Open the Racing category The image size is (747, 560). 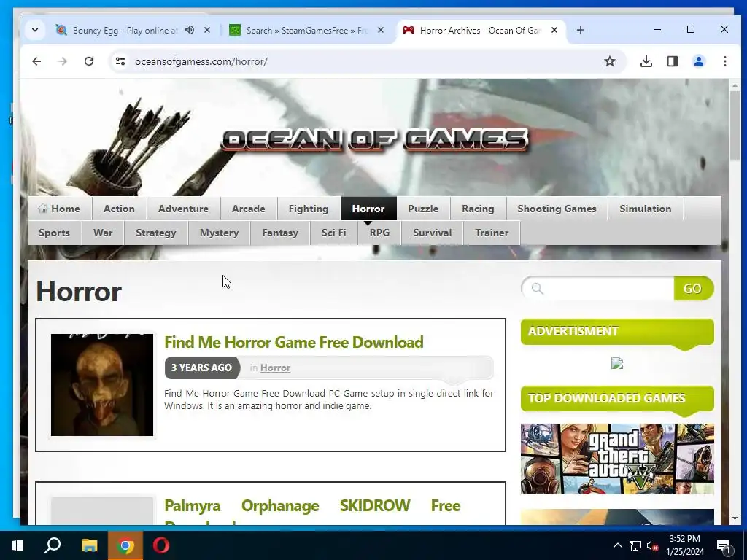[x=478, y=209]
